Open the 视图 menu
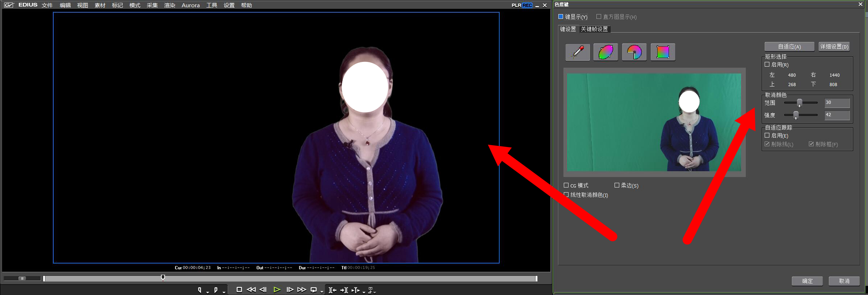Screen dimensions: 868x295 point(83,5)
